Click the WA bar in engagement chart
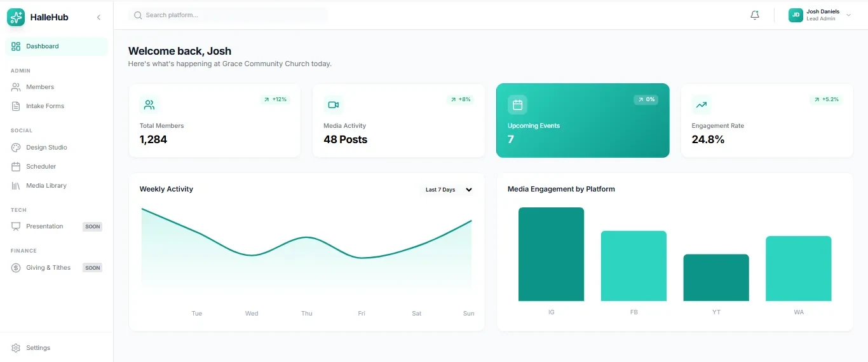The image size is (868, 362). [x=799, y=268]
